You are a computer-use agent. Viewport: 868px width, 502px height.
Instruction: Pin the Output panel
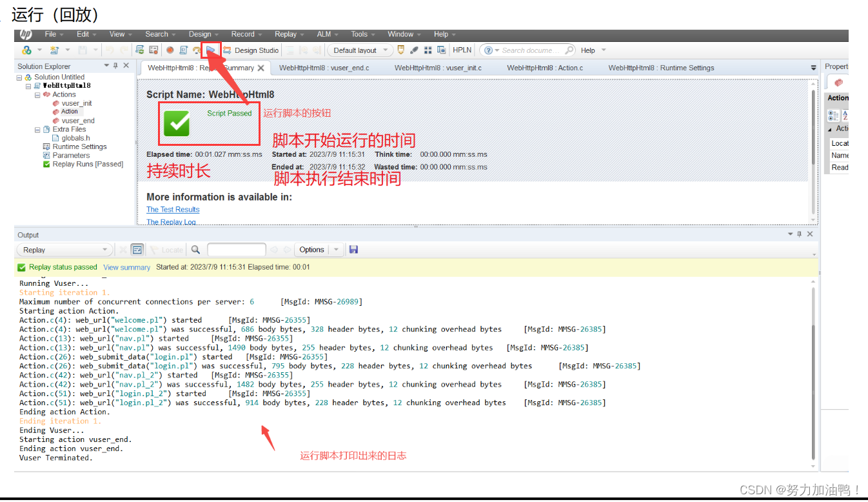tap(800, 234)
